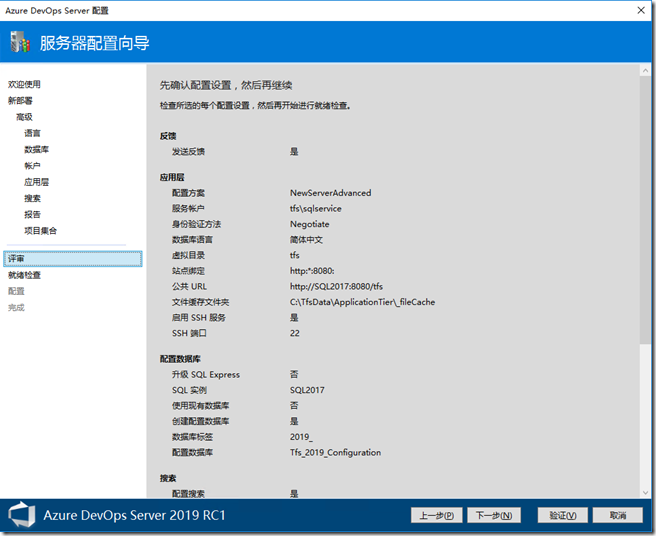Open the 报告 step in sidebar
Screen dimensions: 656x536
(x=32, y=215)
